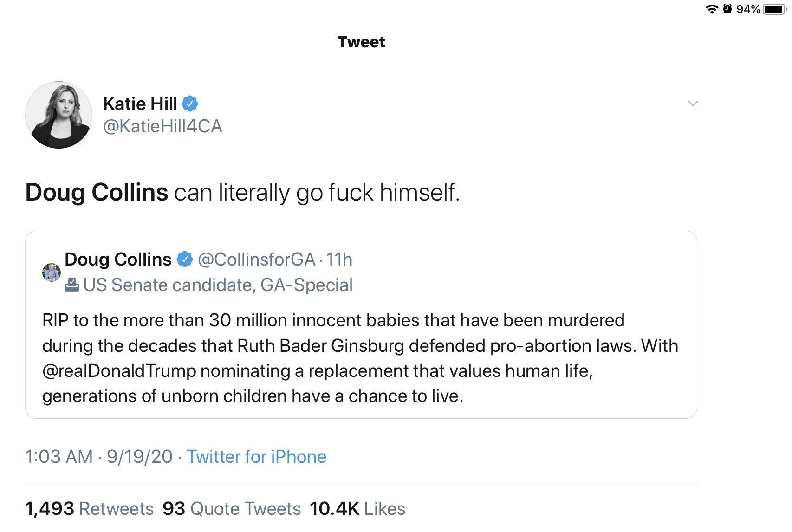Click the @KatieHill4CA handle
792x532 pixels.
coord(162,126)
